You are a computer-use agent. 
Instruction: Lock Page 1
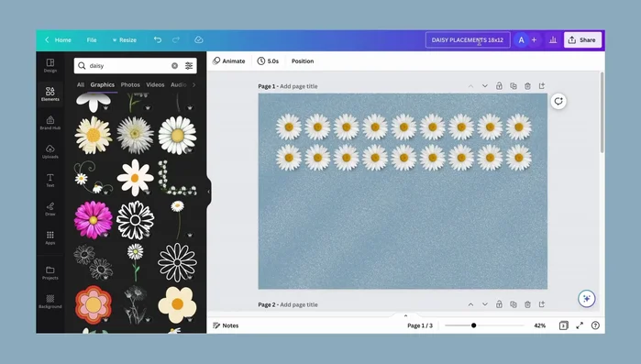click(x=499, y=86)
